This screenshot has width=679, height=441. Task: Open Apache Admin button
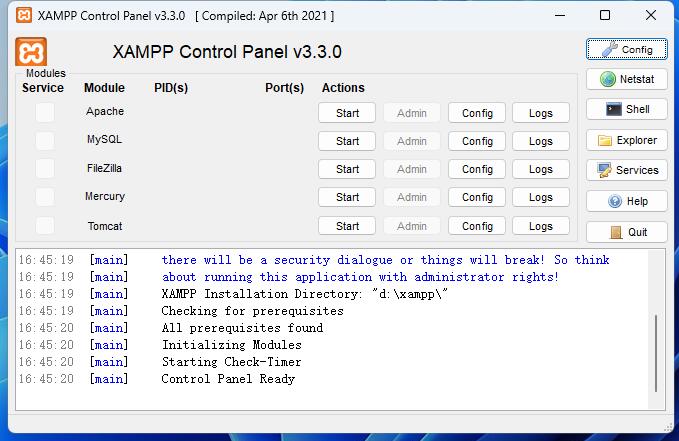412,113
